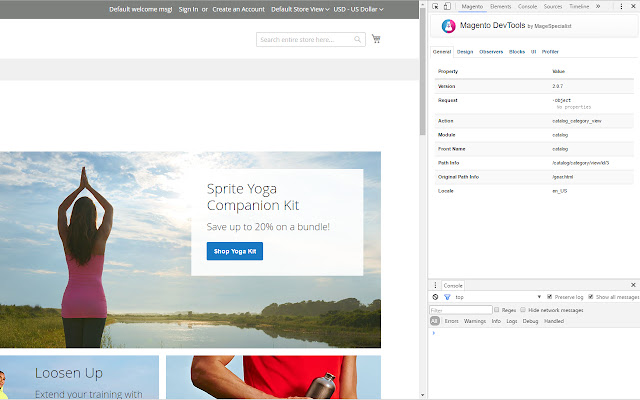This screenshot has width=640, height=400.
Task: Select the Path Info value
Action: (580, 163)
